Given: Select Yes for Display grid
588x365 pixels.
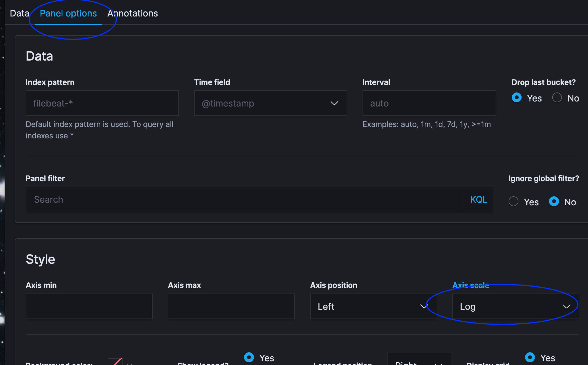Looking at the screenshot, I should [530, 358].
